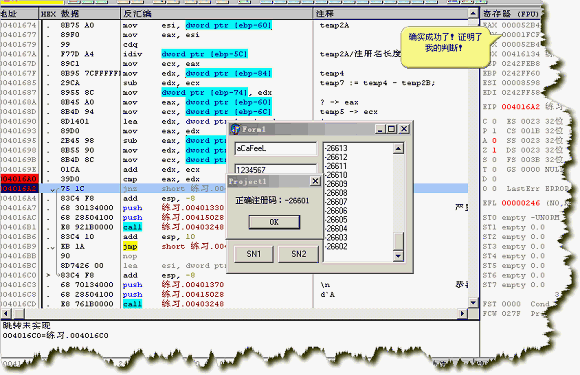
Task: Click the list box scroll-down arrow
Action: pyautogui.click(x=398, y=256)
